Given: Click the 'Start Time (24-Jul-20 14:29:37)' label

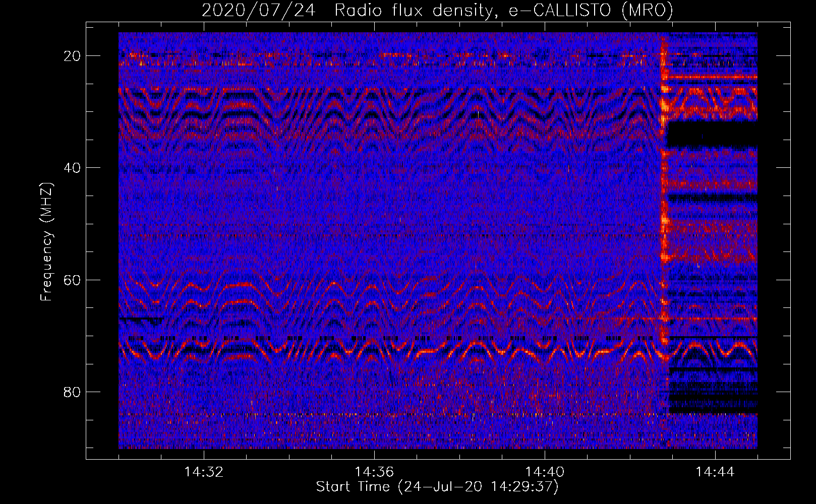Looking at the screenshot, I should pyautogui.click(x=437, y=487).
